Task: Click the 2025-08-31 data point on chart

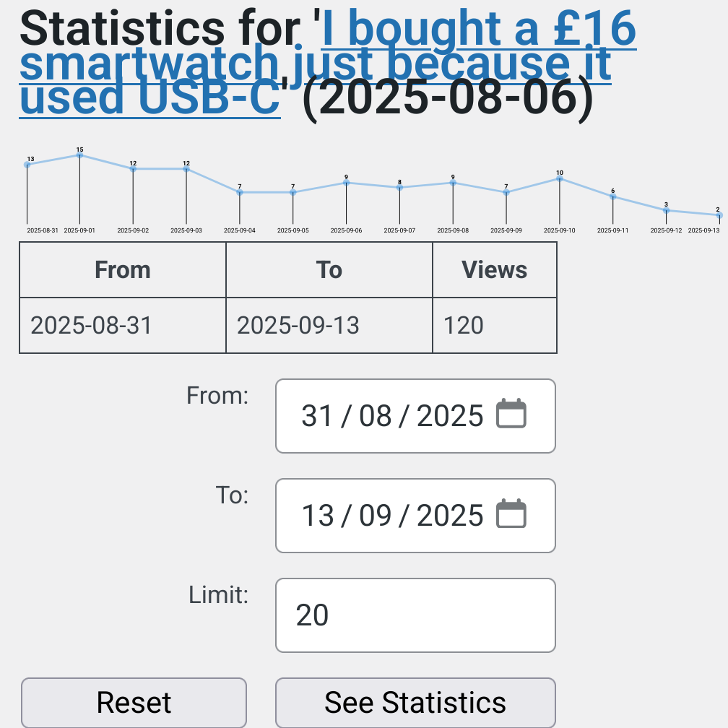Action: tap(27, 165)
